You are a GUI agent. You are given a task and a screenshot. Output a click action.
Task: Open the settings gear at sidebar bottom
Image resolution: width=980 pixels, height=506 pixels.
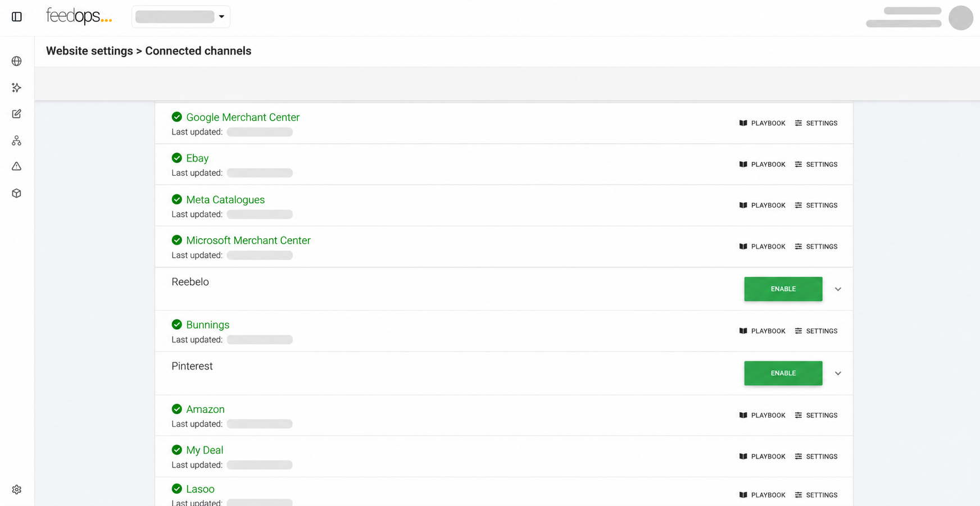[17, 490]
